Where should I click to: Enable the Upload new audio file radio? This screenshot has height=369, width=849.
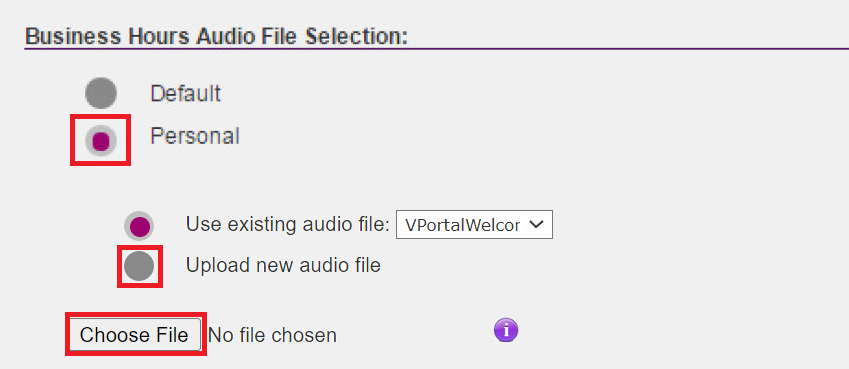139,266
